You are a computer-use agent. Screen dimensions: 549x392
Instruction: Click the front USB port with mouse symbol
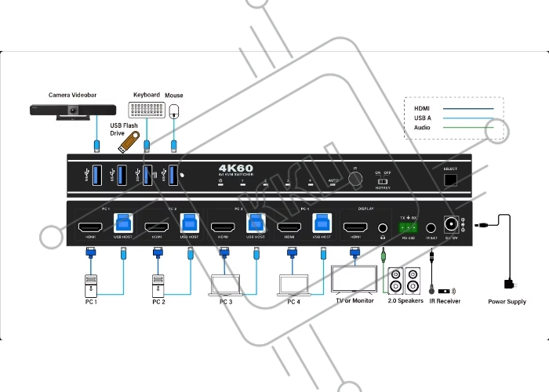coord(173,175)
